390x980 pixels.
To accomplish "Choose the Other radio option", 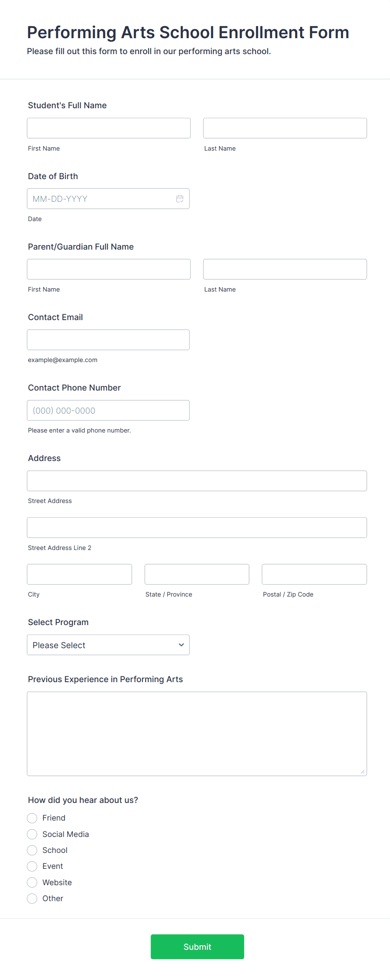I will point(32,899).
